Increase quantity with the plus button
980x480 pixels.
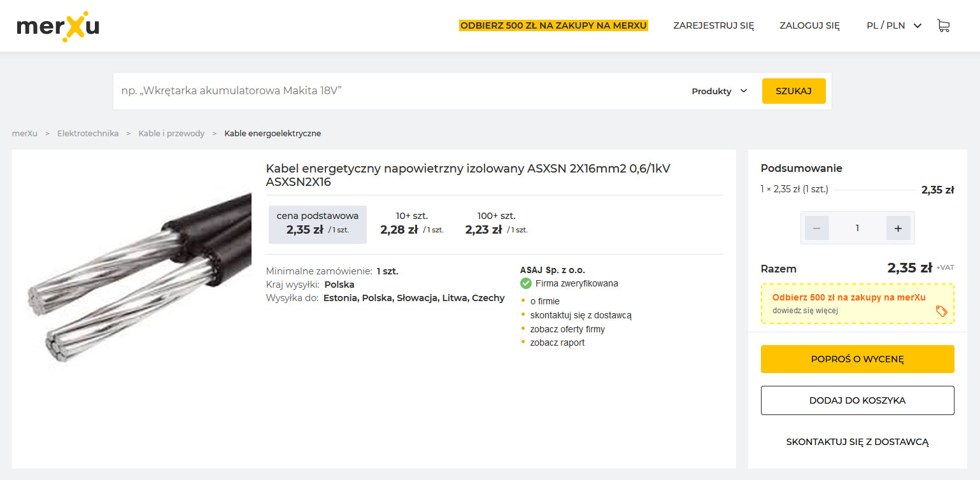(x=898, y=228)
